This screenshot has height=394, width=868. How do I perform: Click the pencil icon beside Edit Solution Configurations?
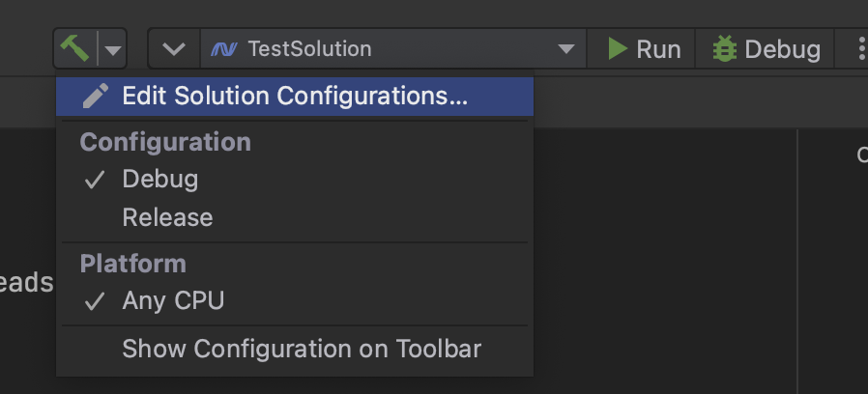96,96
